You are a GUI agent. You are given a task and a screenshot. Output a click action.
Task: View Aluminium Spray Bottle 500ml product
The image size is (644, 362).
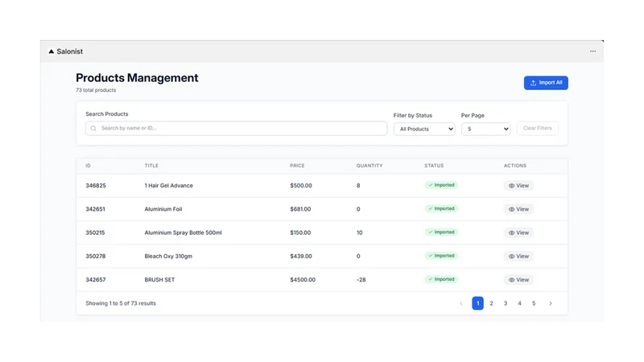tap(518, 232)
